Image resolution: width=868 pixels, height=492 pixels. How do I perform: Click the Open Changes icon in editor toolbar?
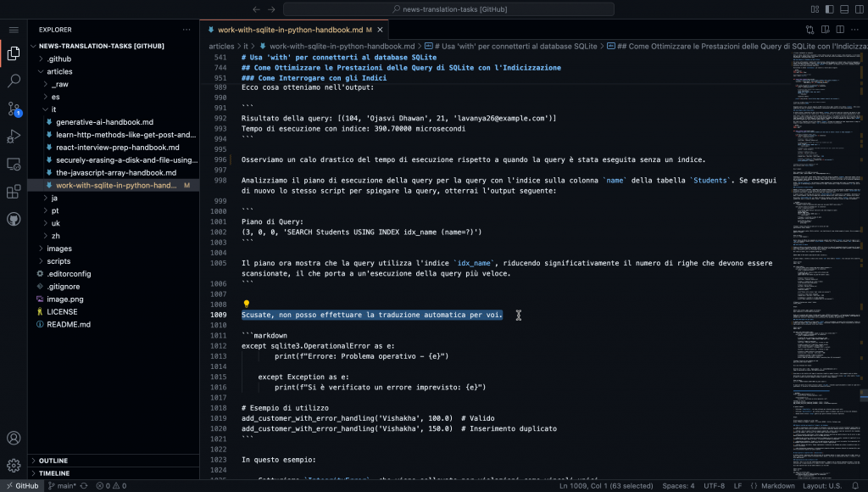(x=810, y=30)
